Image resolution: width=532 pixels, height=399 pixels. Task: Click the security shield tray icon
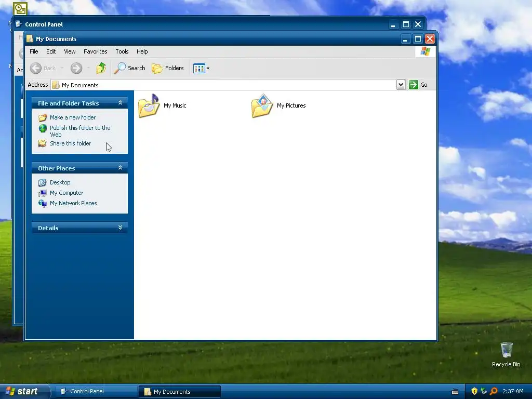[474, 392]
